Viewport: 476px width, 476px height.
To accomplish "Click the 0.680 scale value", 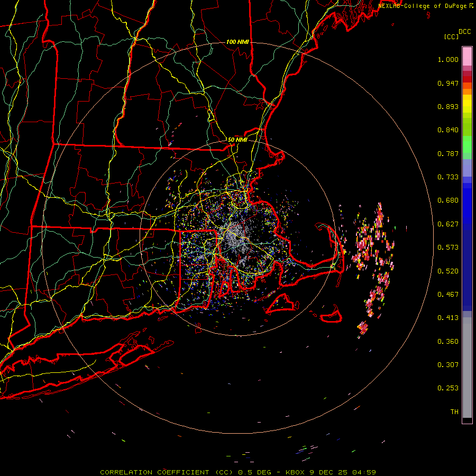I will 448,200.
